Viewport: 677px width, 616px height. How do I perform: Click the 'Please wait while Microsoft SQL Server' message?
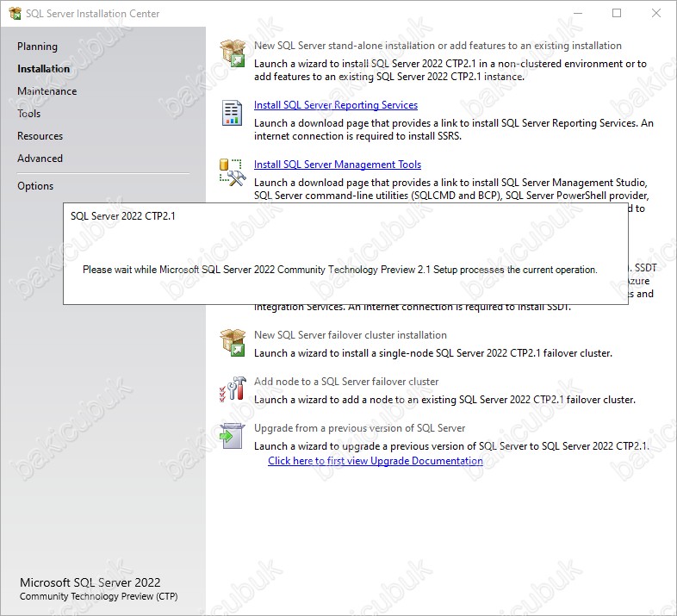point(340,270)
